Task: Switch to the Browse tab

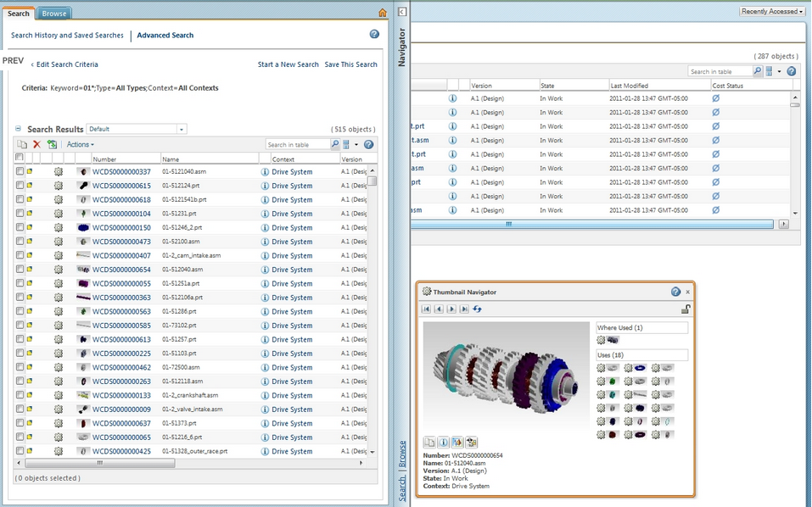Action: (53, 14)
